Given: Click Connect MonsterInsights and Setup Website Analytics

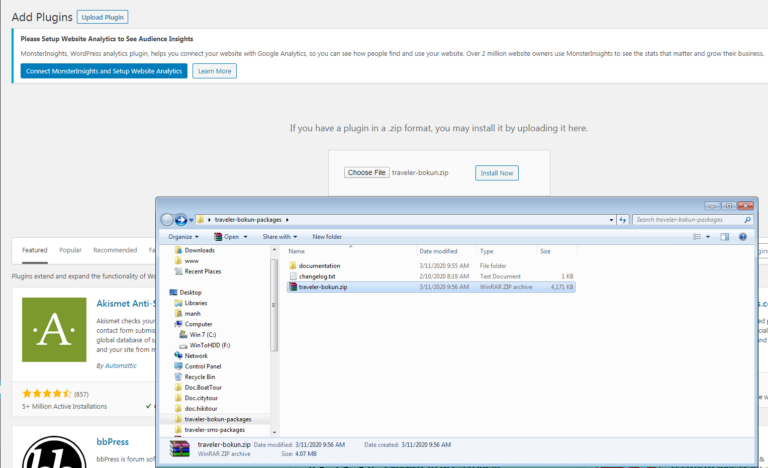Looking at the screenshot, I should (x=104, y=71).
